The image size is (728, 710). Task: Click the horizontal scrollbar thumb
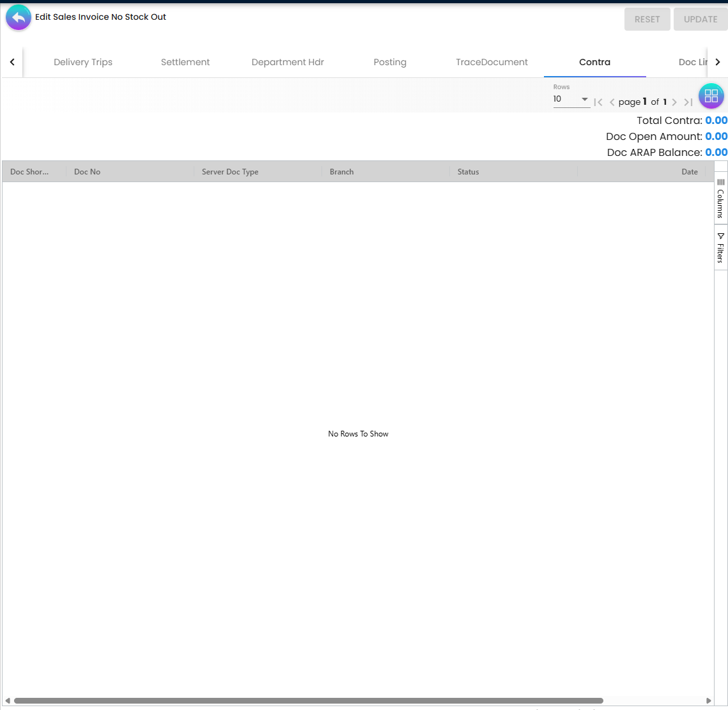(309, 700)
